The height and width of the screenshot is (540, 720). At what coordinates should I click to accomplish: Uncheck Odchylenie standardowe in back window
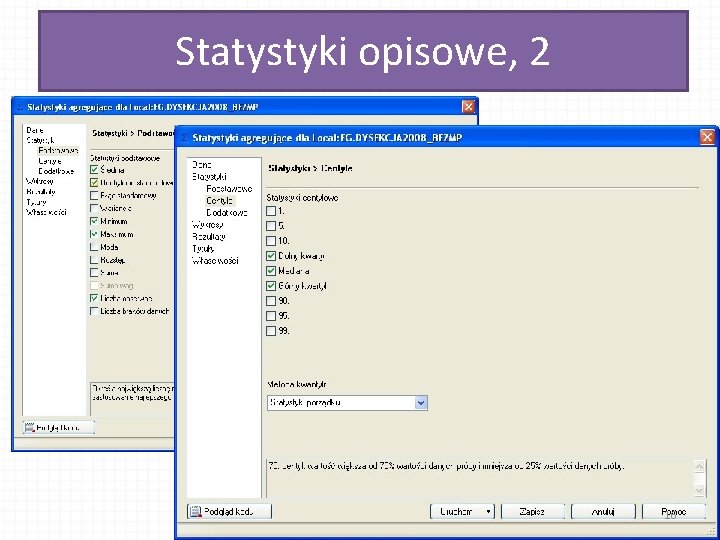(94, 183)
